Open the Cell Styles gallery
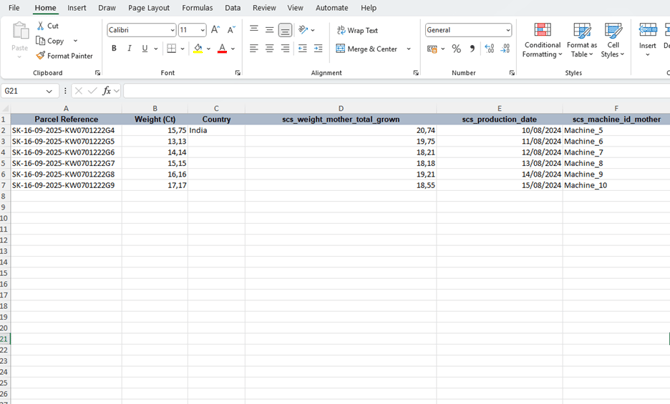Image resolution: width=670 pixels, height=404 pixels. [x=612, y=40]
